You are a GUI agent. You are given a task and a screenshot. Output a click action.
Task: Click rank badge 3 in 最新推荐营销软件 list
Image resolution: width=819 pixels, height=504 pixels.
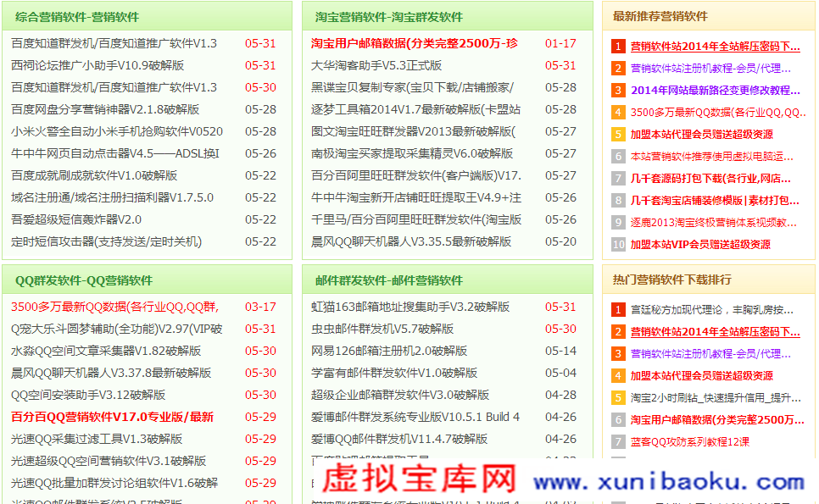tap(618, 91)
